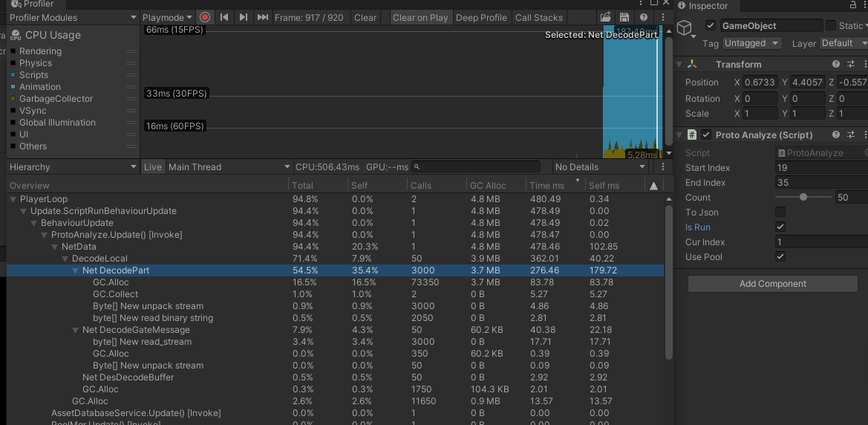868x425 pixels.
Task: Toggle the To Json checkbox
Action: (x=780, y=212)
